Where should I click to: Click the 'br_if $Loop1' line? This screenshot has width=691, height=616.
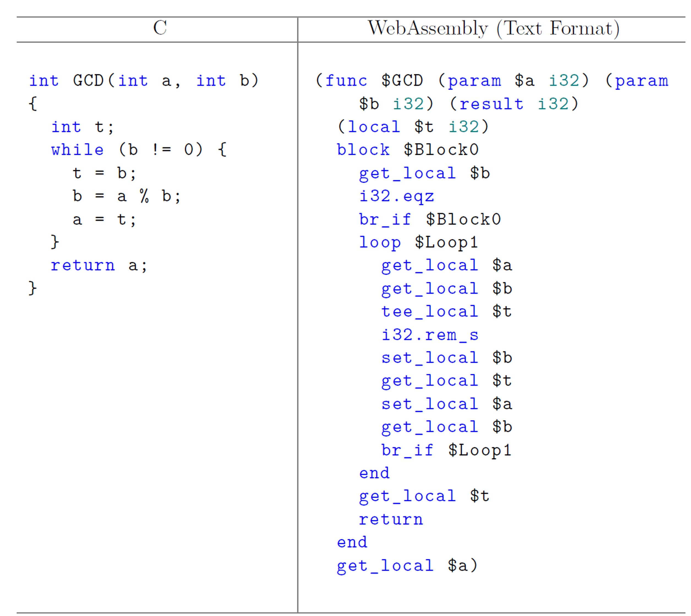(446, 450)
